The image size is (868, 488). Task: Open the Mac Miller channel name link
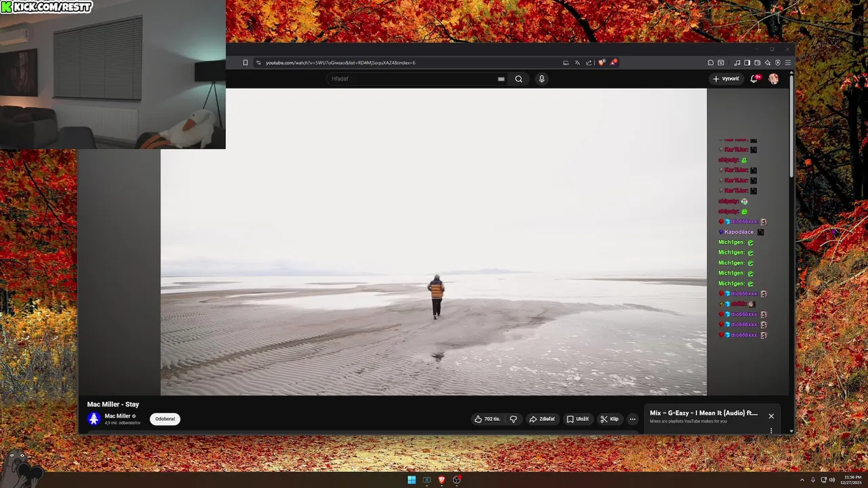pyautogui.click(x=117, y=416)
